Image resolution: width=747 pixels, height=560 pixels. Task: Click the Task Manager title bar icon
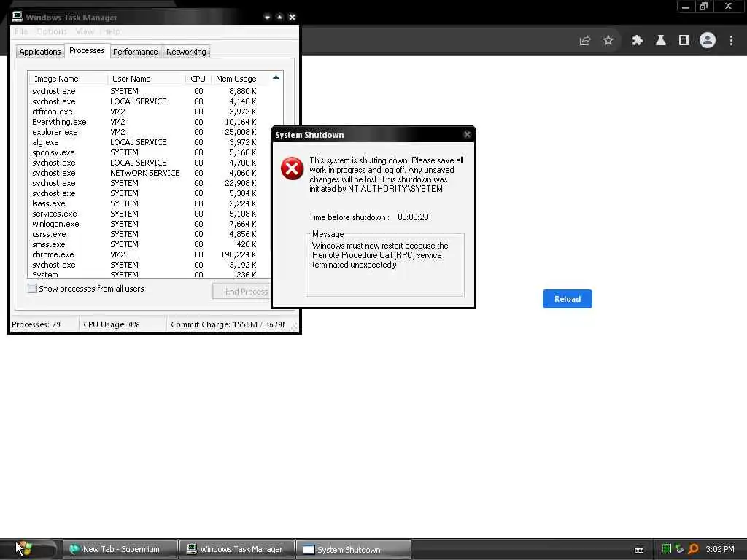18,17
